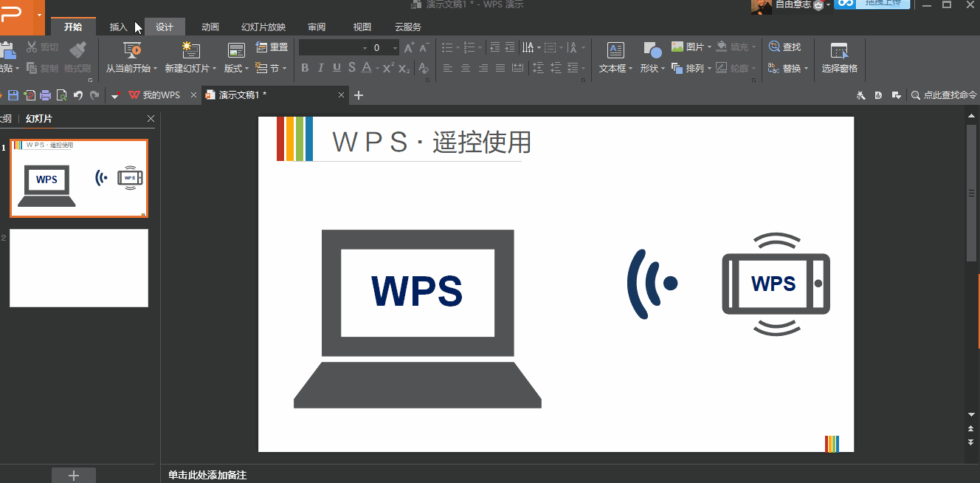Click the Redo arrow icon
Viewport: 980px width, 483px height.
(x=94, y=95)
